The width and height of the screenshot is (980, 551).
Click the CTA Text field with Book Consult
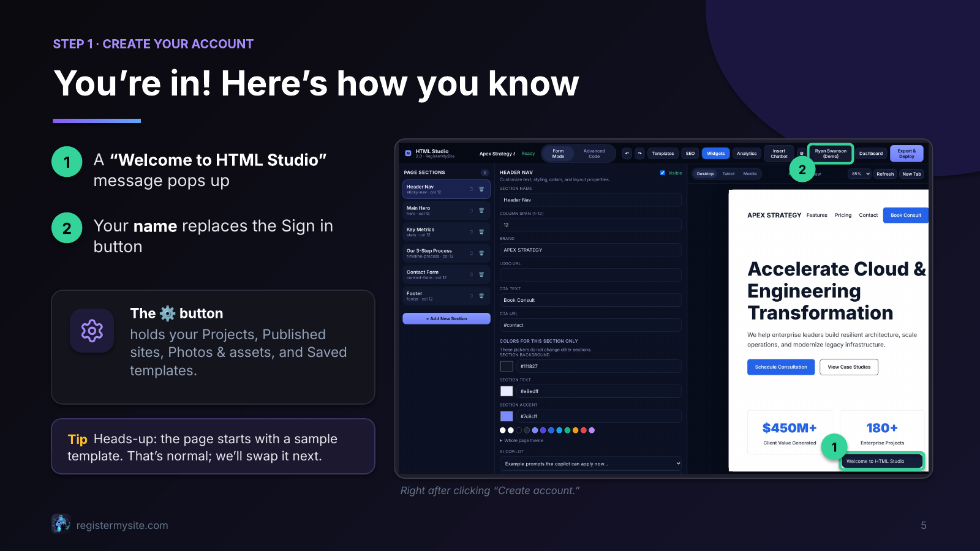coord(590,300)
